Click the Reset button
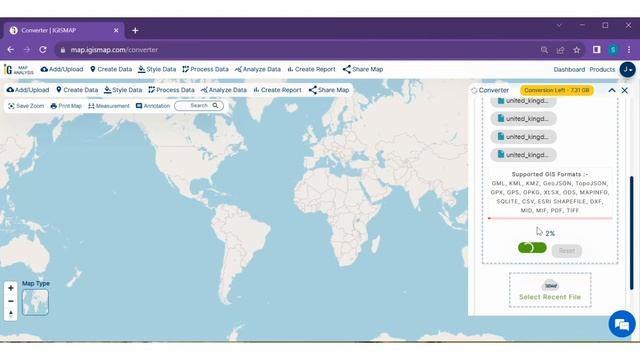Viewport: 640px width, 360px height. 567,251
